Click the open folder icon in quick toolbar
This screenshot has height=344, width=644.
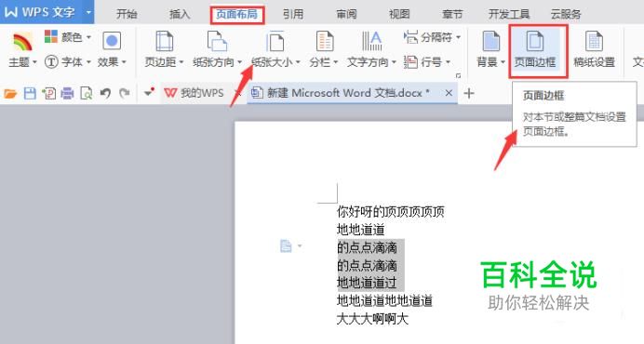10,94
